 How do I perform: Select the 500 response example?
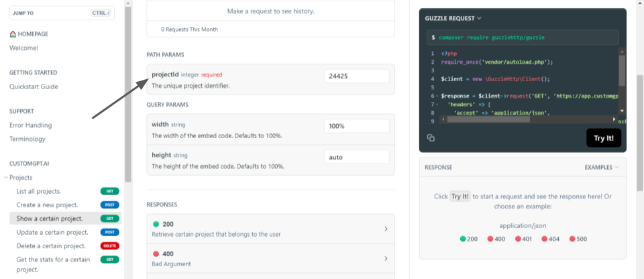point(578,239)
